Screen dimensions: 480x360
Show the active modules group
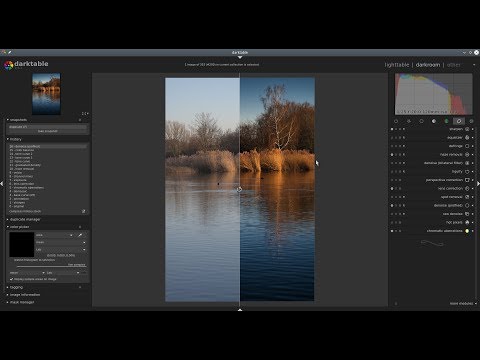pos(396,121)
